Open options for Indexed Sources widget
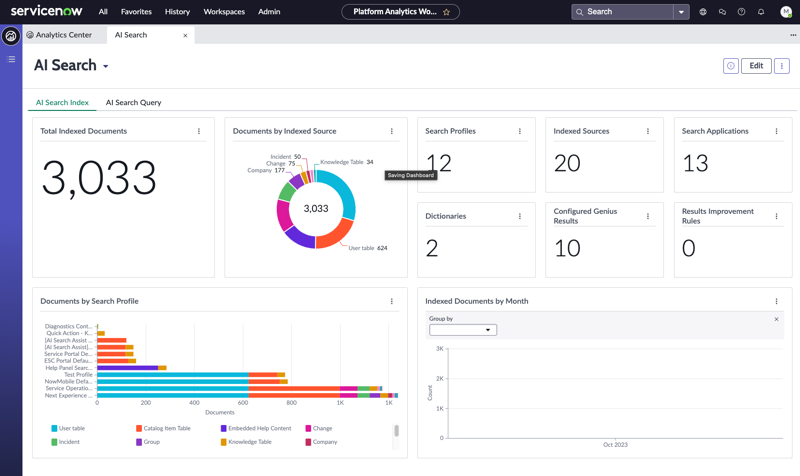This screenshot has height=476, width=800. click(648, 131)
